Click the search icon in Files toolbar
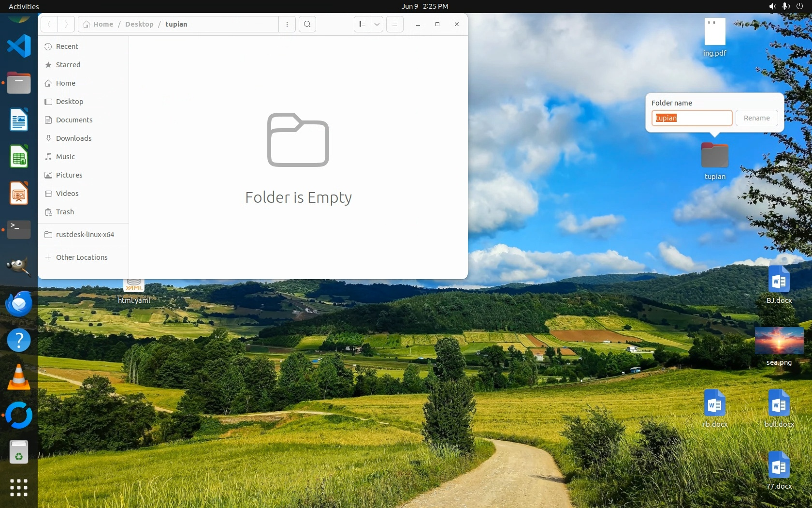The image size is (812, 508). [x=307, y=24]
